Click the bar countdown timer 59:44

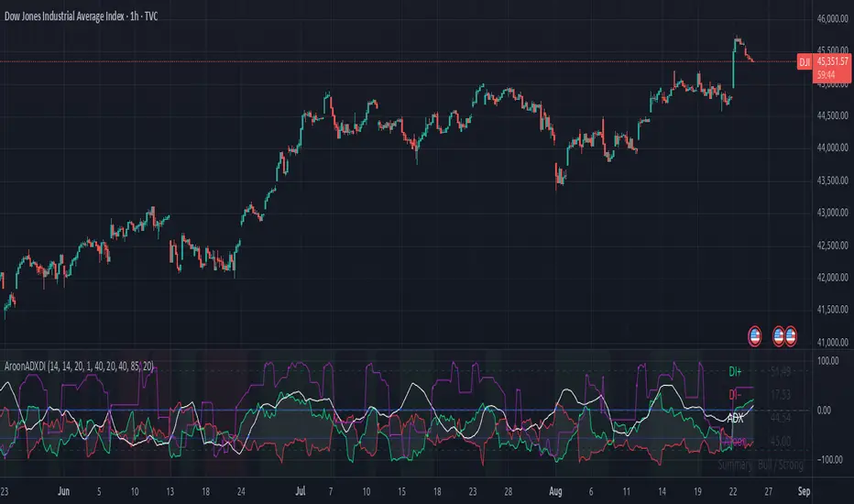[826, 74]
